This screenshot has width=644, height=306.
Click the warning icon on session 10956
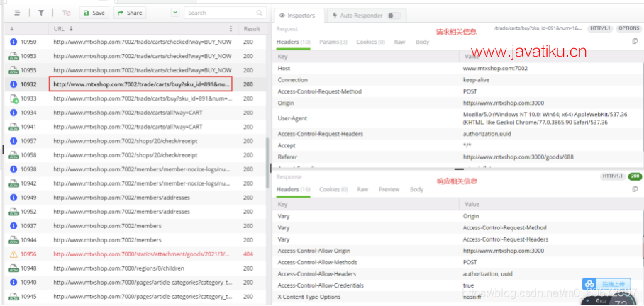click(x=13, y=254)
